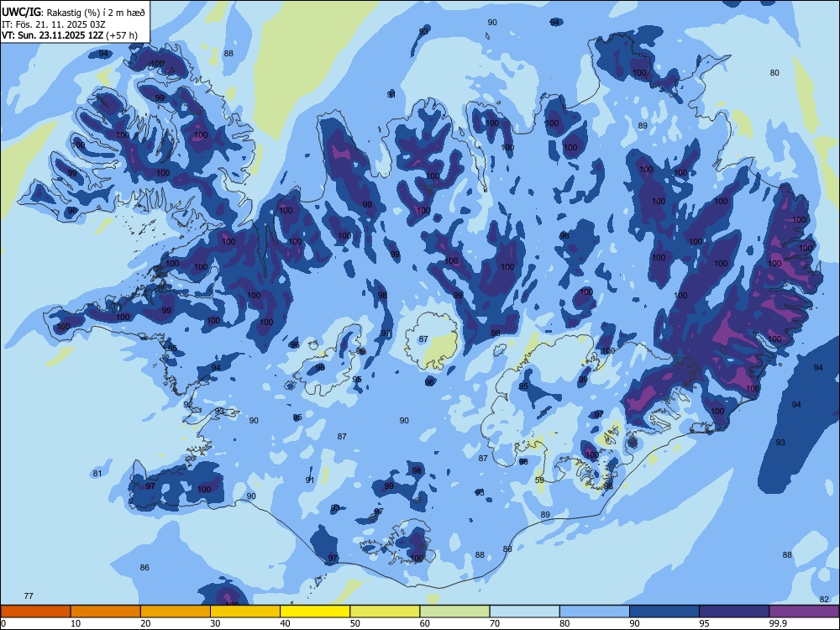Image resolution: width=840 pixels, height=630 pixels.
Task: Click the 30–40% golden legend swatch
Action: [x=245, y=612]
